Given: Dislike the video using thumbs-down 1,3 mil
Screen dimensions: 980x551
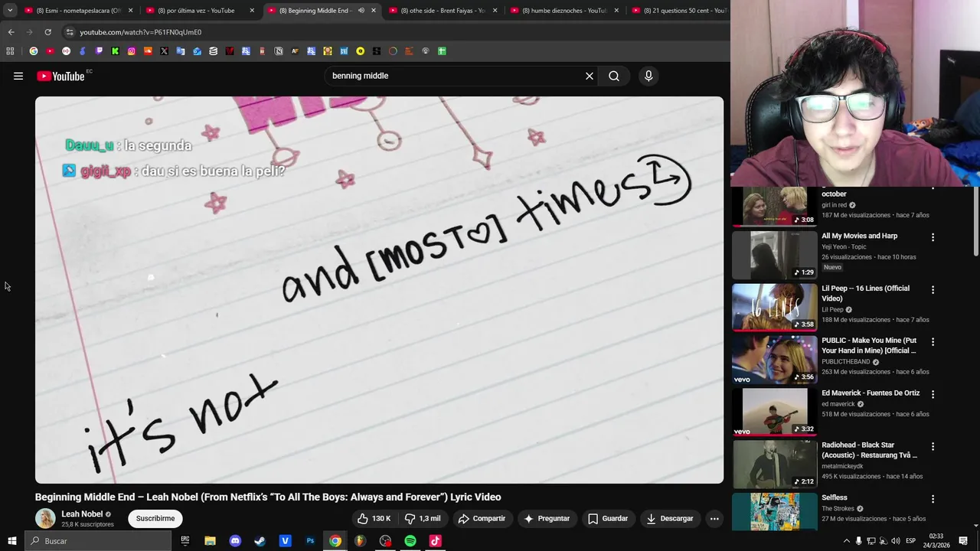Looking at the screenshot, I should pyautogui.click(x=422, y=518).
